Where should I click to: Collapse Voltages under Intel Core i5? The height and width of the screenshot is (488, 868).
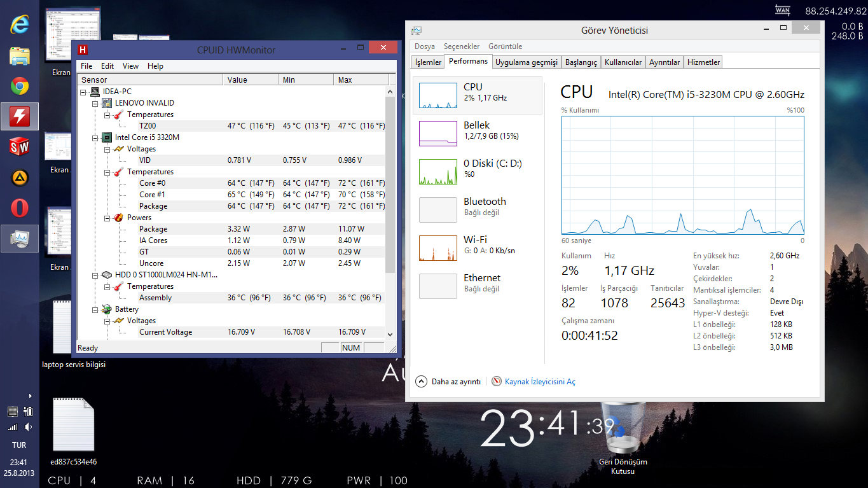(107, 149)
